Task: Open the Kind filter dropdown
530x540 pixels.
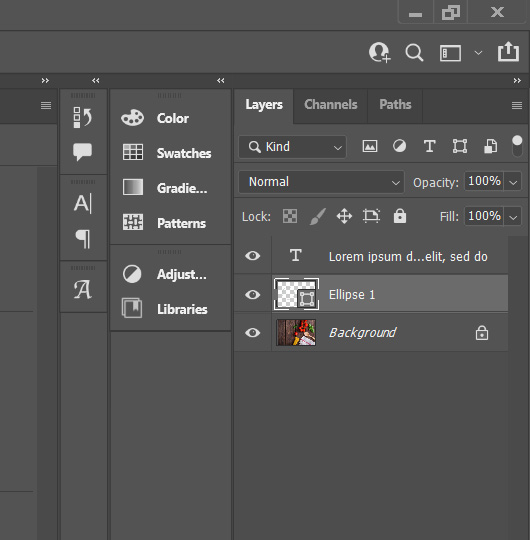Action: [292, 147]
